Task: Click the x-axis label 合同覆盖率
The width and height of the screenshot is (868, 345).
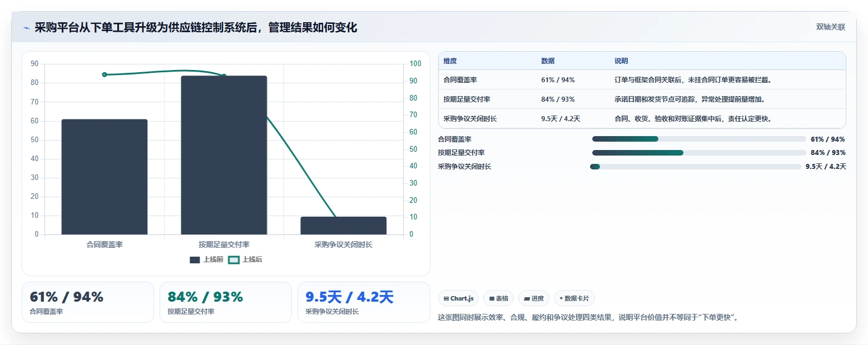Action: coord(105,244)
